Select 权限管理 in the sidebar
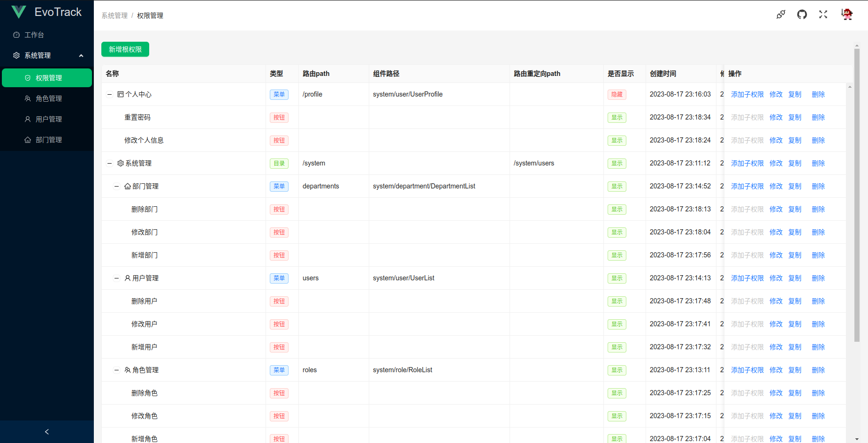Viewport: 868px width, 443px height. (x=47, y=78)
